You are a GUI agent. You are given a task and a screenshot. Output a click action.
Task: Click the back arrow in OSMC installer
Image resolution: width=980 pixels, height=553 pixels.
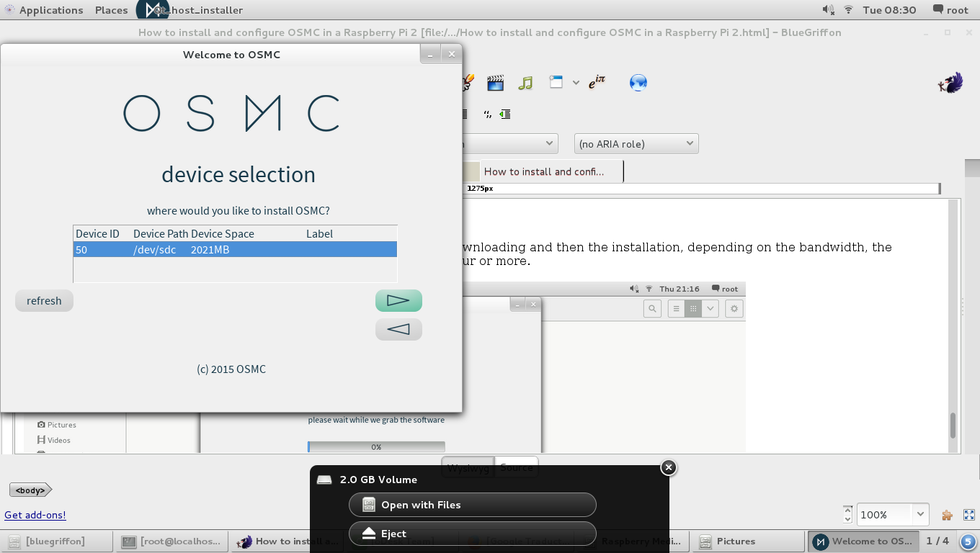[398, 330]
